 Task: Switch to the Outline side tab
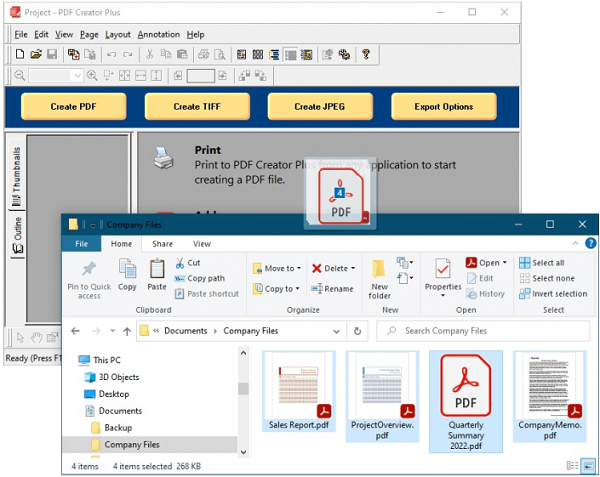click(17, 234)
